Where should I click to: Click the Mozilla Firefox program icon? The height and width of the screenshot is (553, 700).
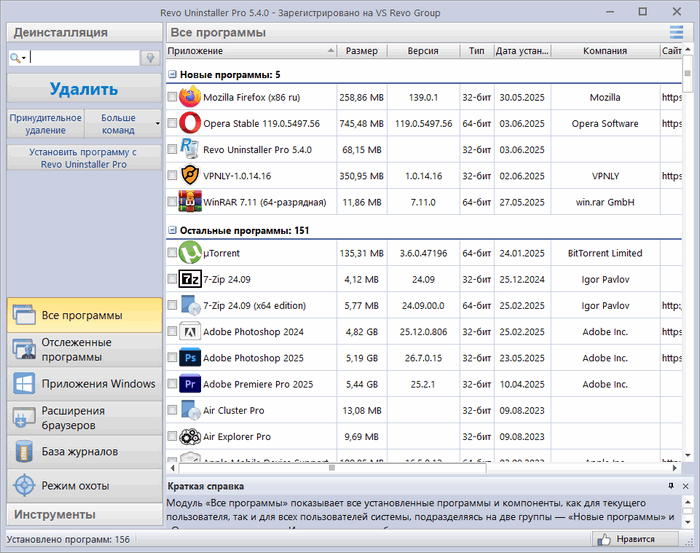tap(190, 97)
